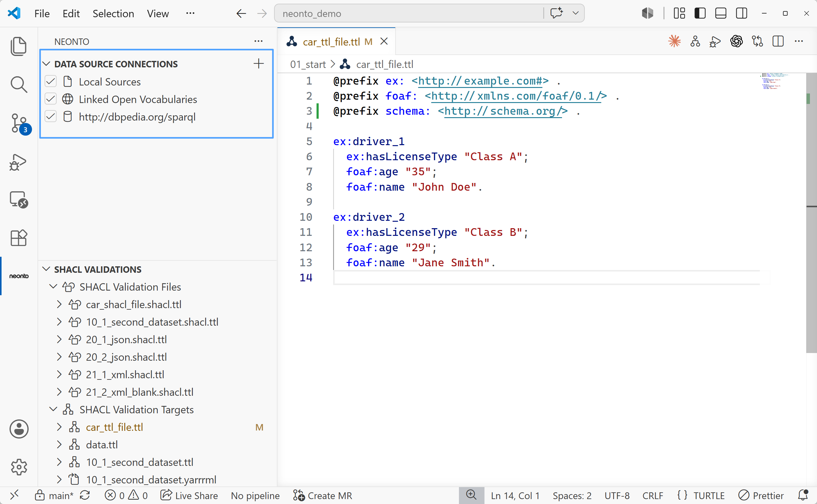Synchronize changes icon in status bar

coord(85,495)
